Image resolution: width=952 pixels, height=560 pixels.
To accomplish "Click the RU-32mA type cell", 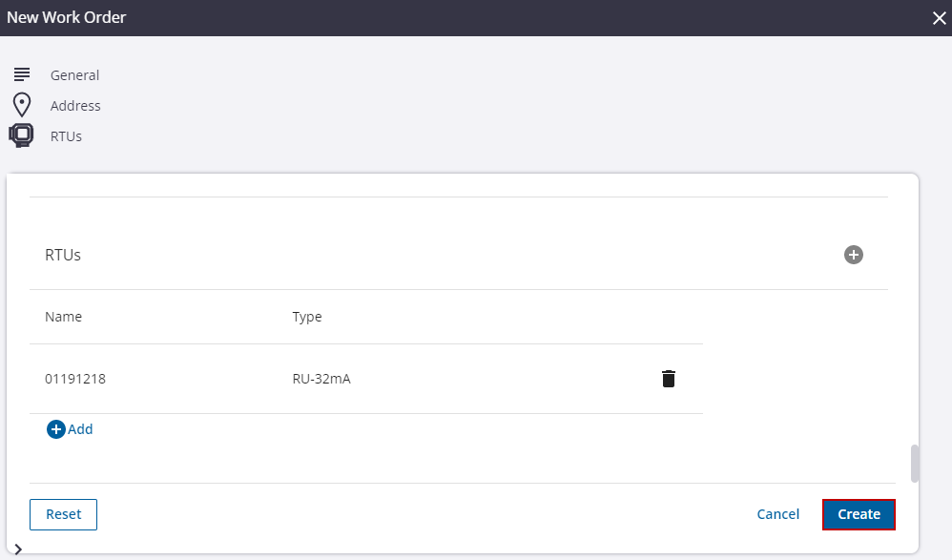I will point(321,379).
